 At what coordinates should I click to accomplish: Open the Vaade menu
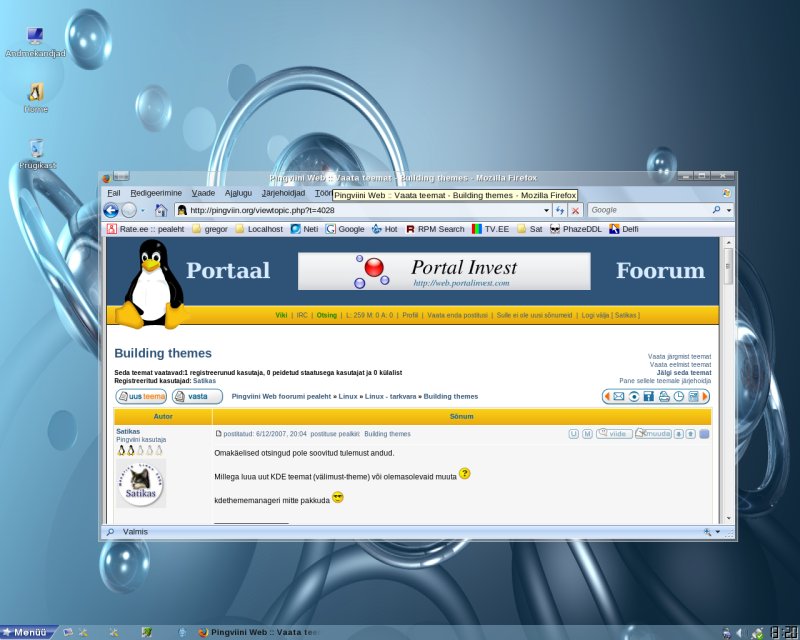203,193
